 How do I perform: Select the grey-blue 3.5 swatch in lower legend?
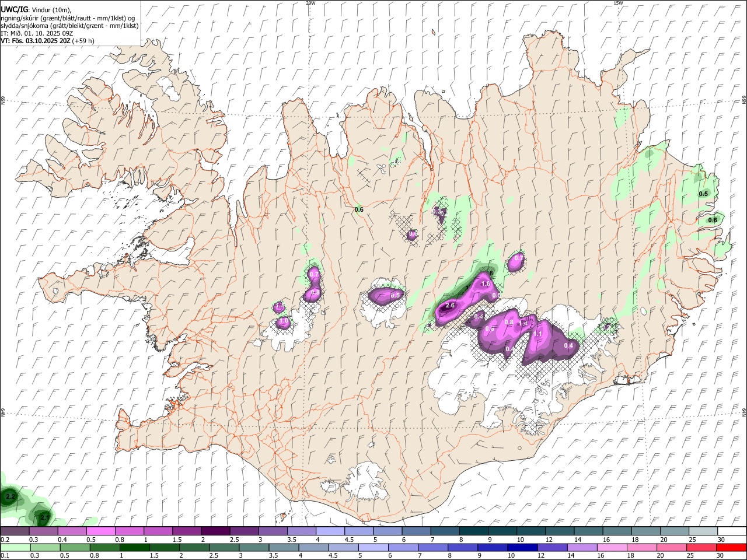click(x=283, y=547)
